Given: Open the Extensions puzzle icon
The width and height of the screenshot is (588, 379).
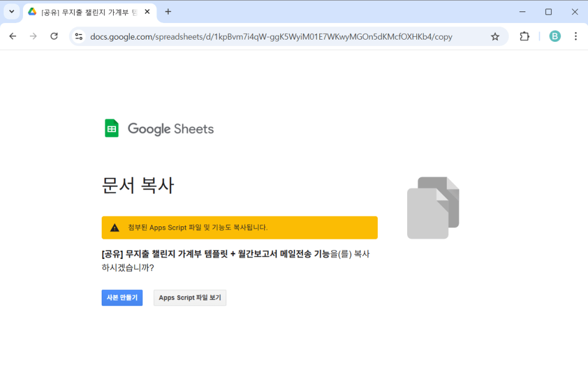Looking at the screenshot, I should 524,37.
